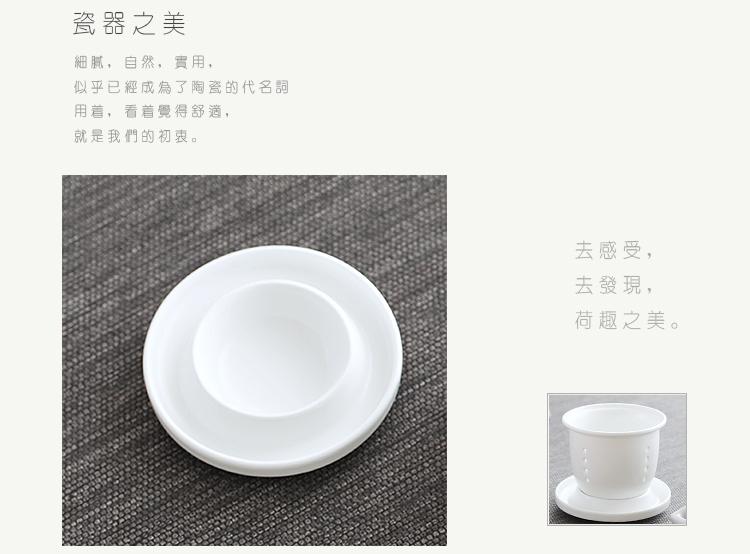Click the word 初衷 in the last line
The height and width of the screenshot is (554, 750).
[x=173, y=136]
